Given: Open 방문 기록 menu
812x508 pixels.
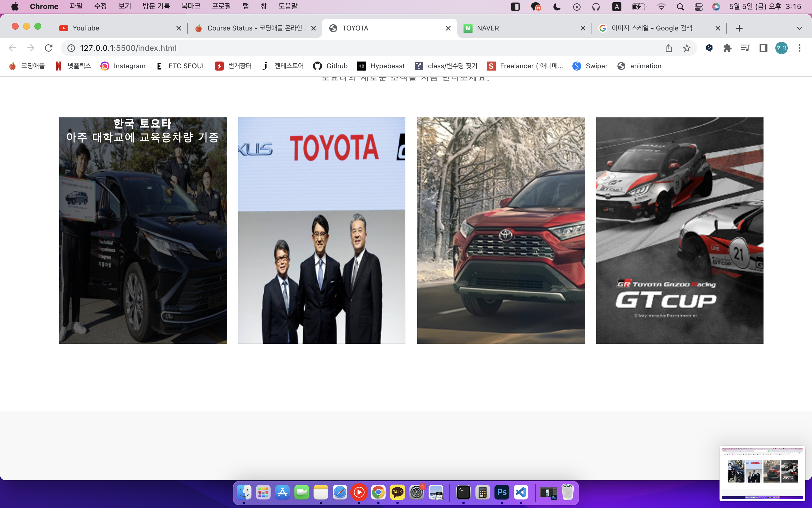Looking at the screenshot, I should pos(156,6).
